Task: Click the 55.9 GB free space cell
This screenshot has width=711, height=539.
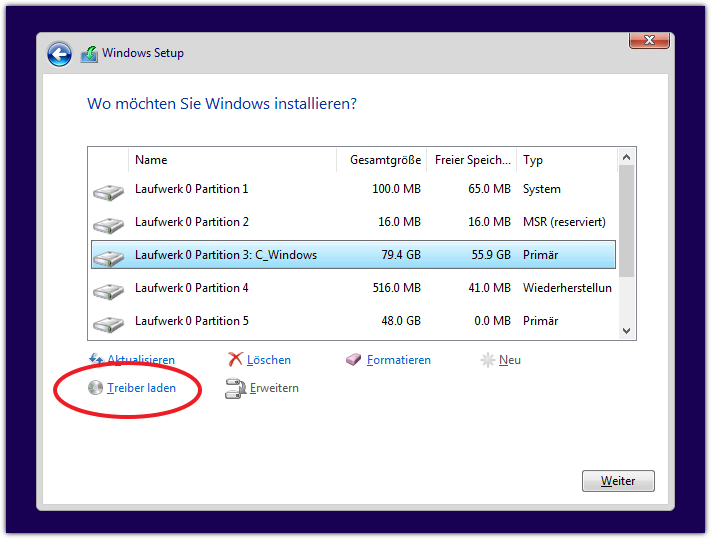Action: (x=491, y=255)
